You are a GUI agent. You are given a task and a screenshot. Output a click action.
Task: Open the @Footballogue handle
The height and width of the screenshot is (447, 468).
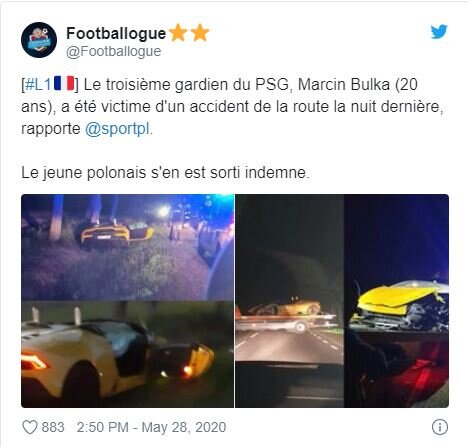(113, 51)
